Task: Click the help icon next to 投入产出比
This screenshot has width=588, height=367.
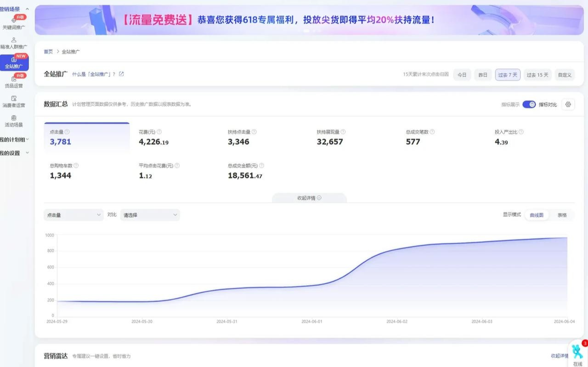Action: (x=521, y=132)
